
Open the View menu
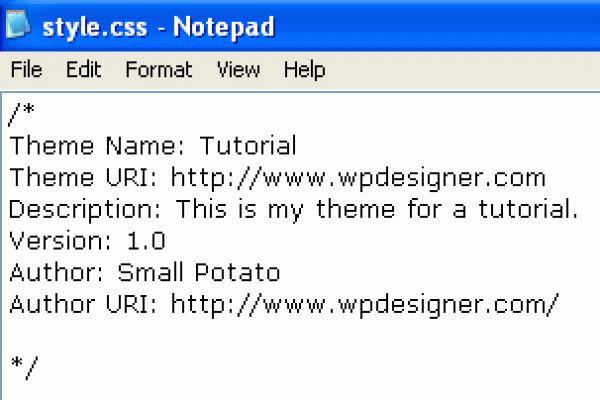[238, 70]
